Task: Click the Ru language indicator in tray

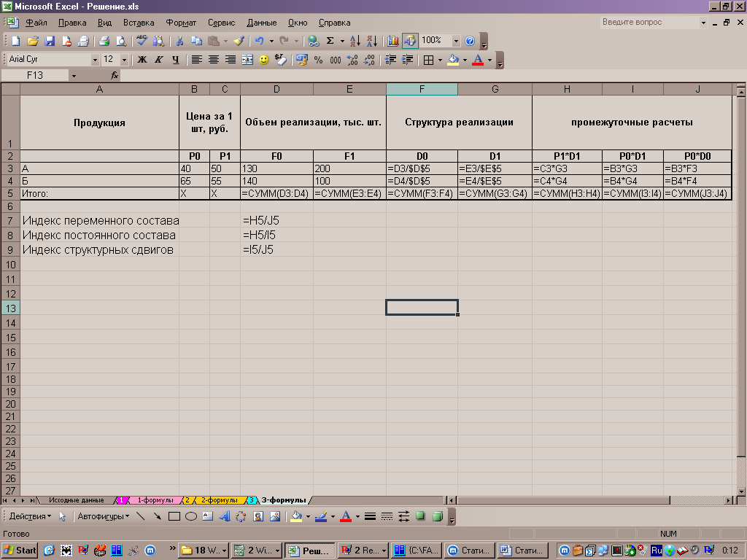Action: [657, 550]
